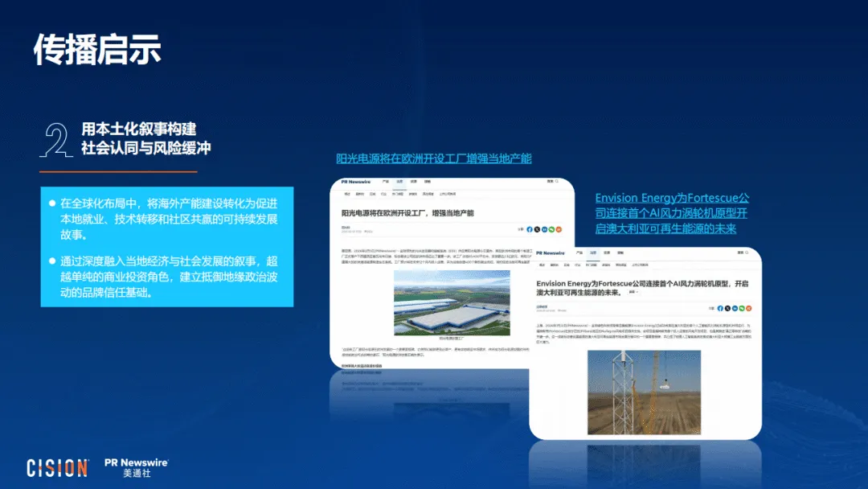Click PR Newswire 美通社 logo on slide footer
Viewport: 868px width, 489px height.
tap(136, 468)
